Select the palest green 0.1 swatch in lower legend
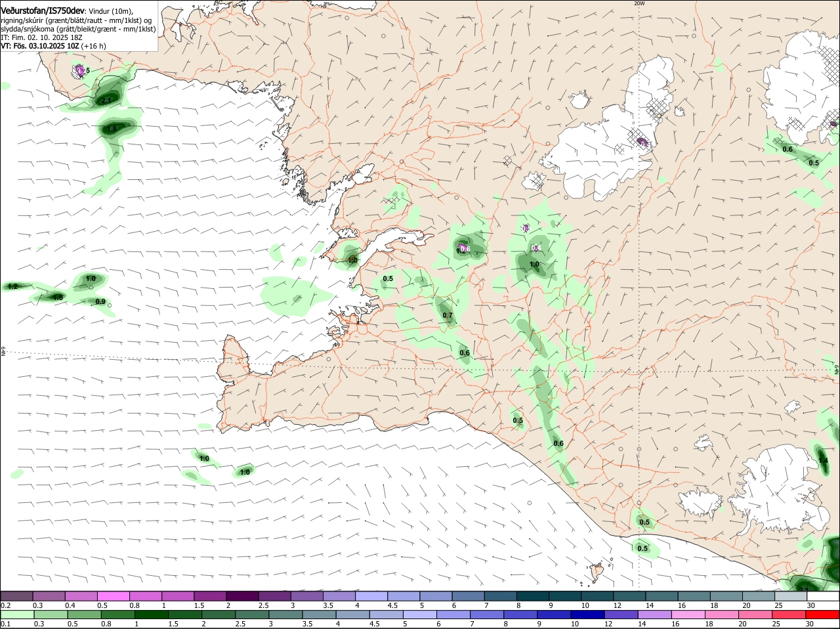The width and height of the screenshot is (840, 629). 17,615
